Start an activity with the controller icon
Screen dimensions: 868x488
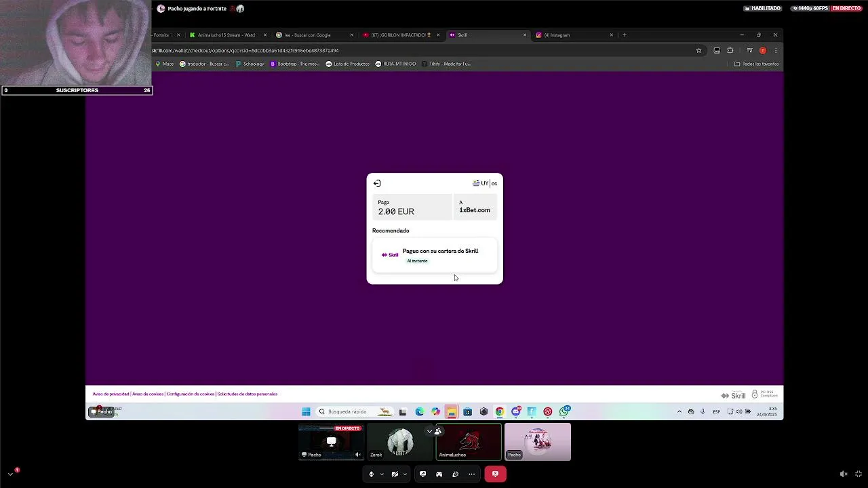click(x=439, y=474)
